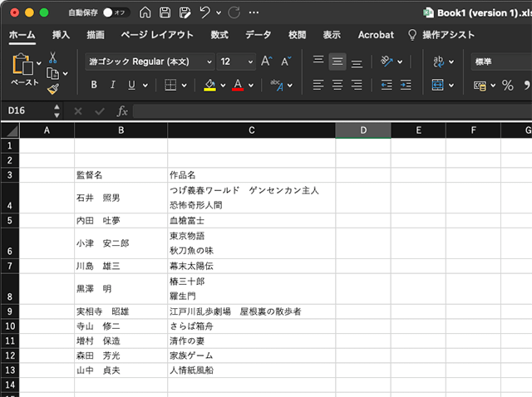Click the Undo arrow icon
Screen dimensions: 532x397
point(204,13)
